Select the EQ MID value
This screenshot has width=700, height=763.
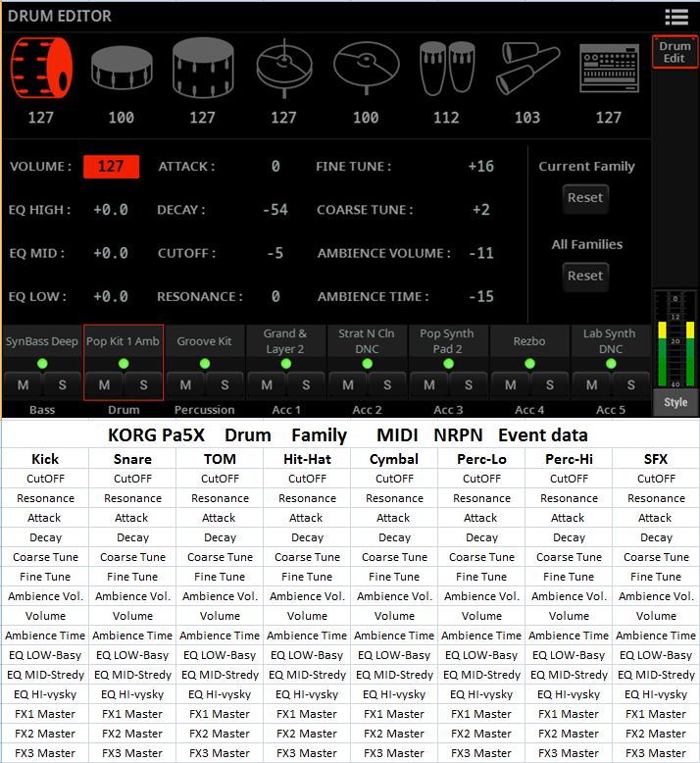(111, 253)
